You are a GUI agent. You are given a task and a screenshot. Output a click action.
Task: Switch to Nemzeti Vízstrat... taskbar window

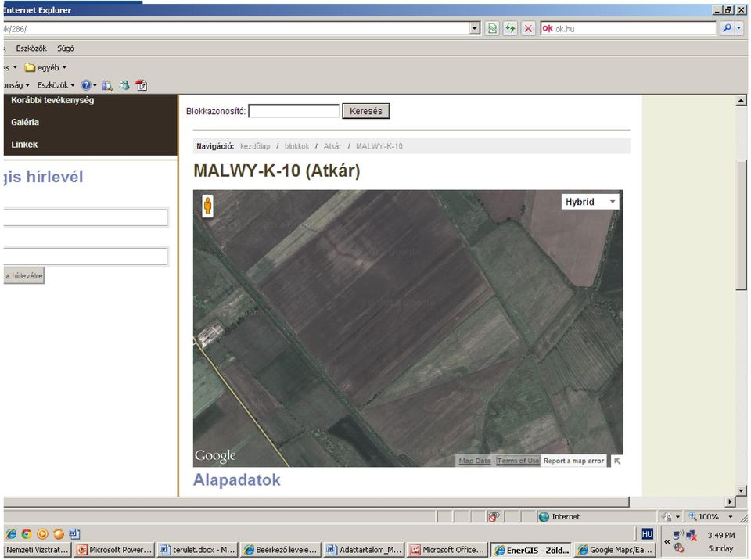tap(38, 550)
